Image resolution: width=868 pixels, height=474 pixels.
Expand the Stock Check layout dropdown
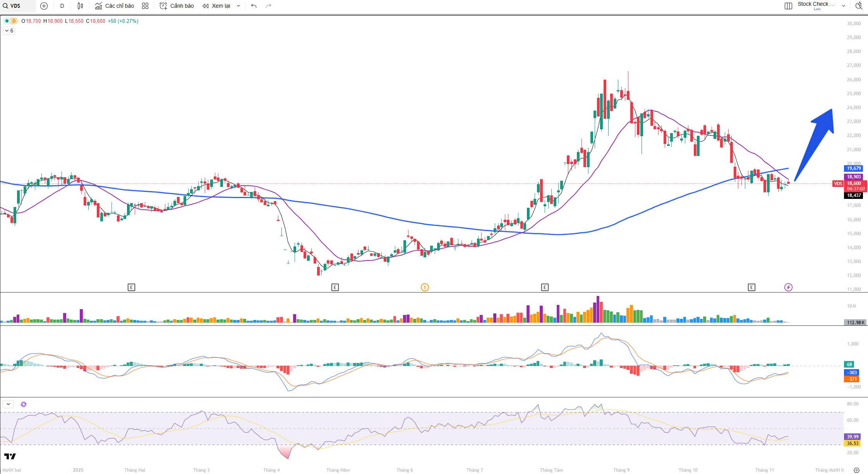click(x=844, y=6)
